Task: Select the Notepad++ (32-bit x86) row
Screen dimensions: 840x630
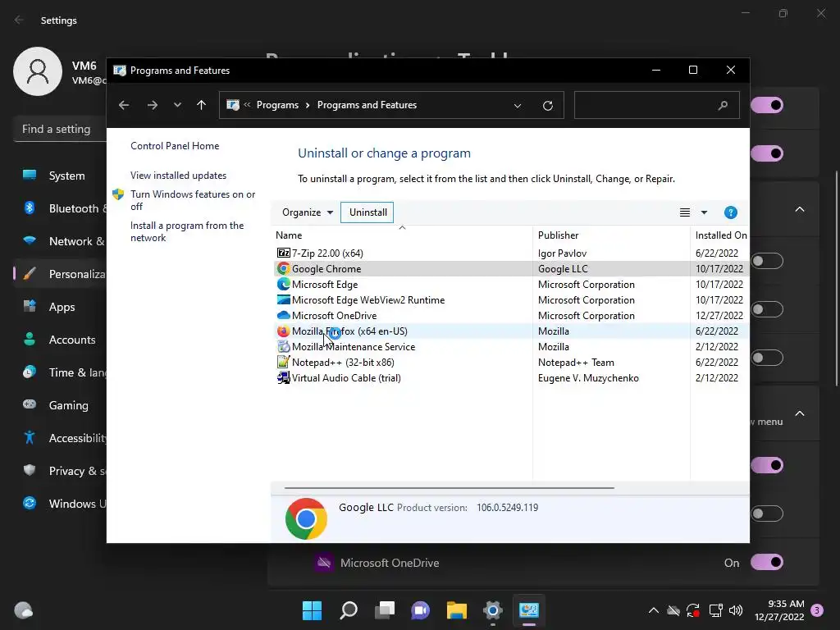Action: point(510,362)
